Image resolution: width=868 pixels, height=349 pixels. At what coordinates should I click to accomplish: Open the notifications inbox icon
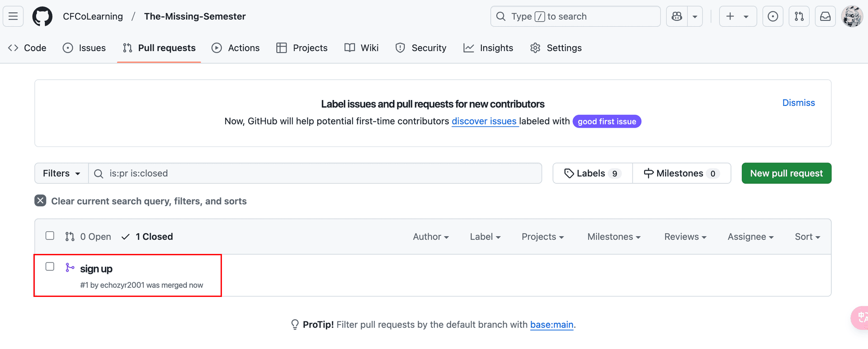click(x=825, y=16)
